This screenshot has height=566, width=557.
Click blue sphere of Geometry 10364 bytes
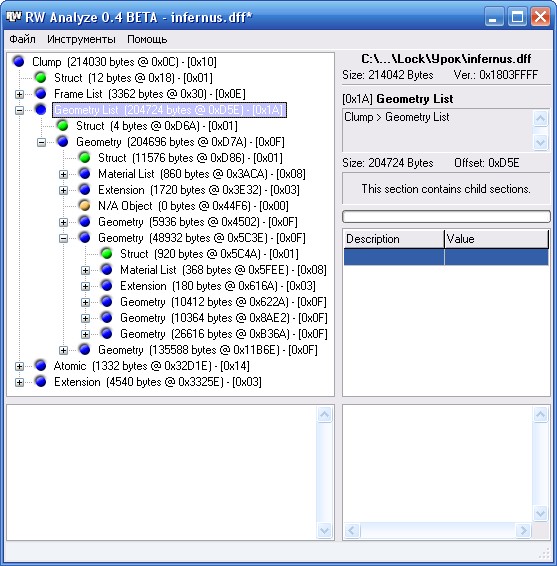tap(107, 317)
